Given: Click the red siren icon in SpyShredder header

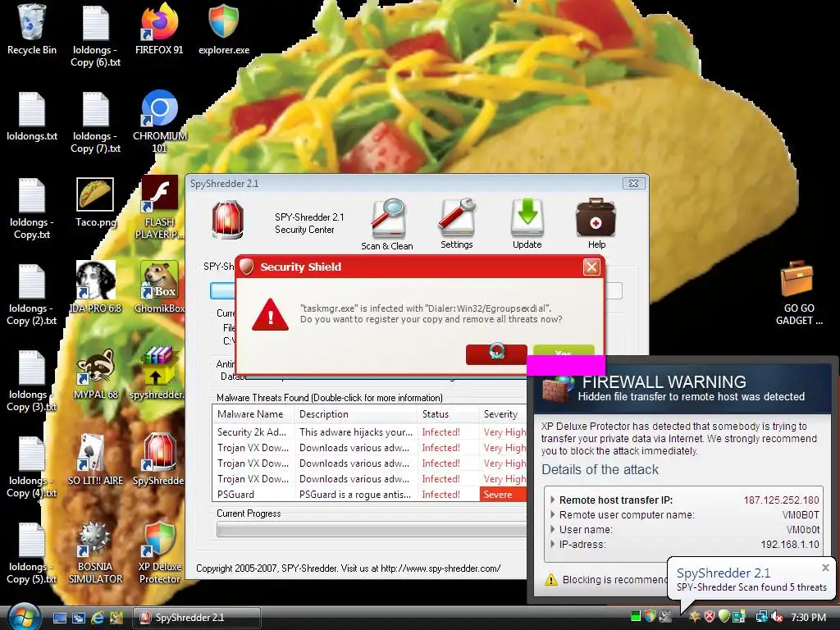Looking at the screenshot, I should (228, 220).
